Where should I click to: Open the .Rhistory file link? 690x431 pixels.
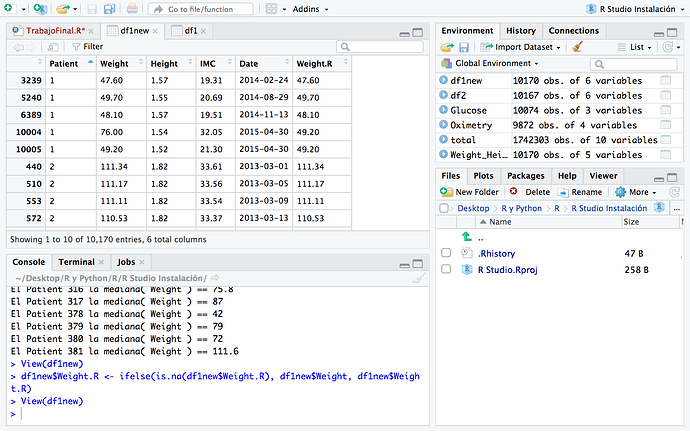pos(496,254)
